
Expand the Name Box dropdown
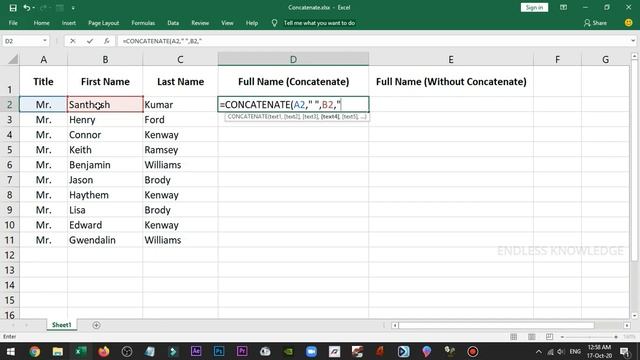(44, 41)
